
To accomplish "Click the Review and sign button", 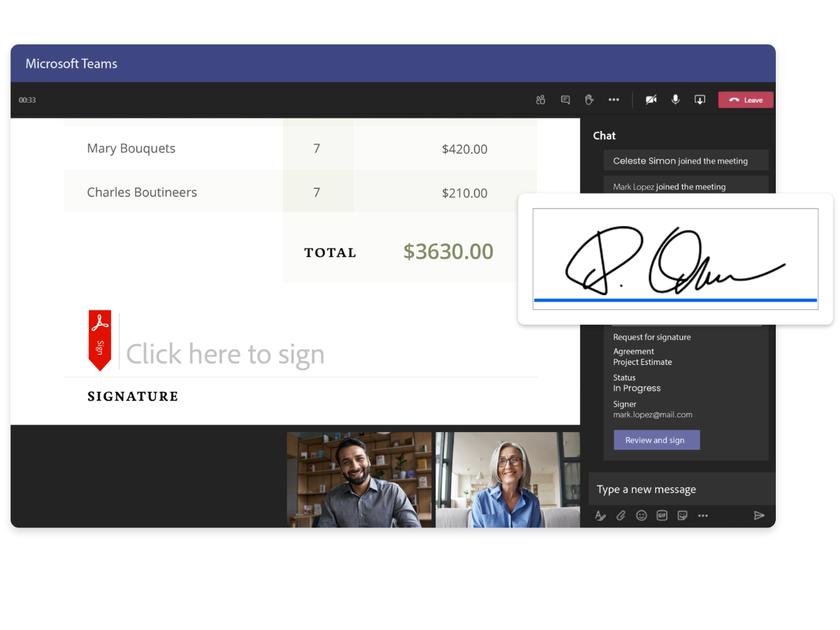I will [x=656, y=440].
